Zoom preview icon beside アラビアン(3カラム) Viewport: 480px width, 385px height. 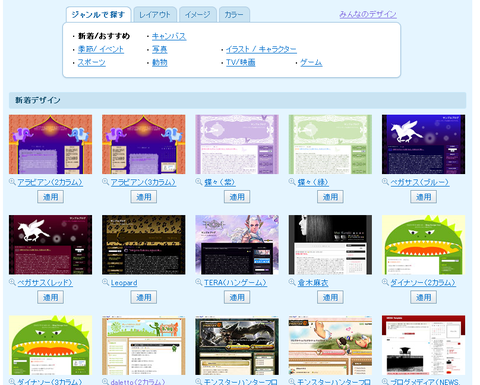tap(106, 182)
